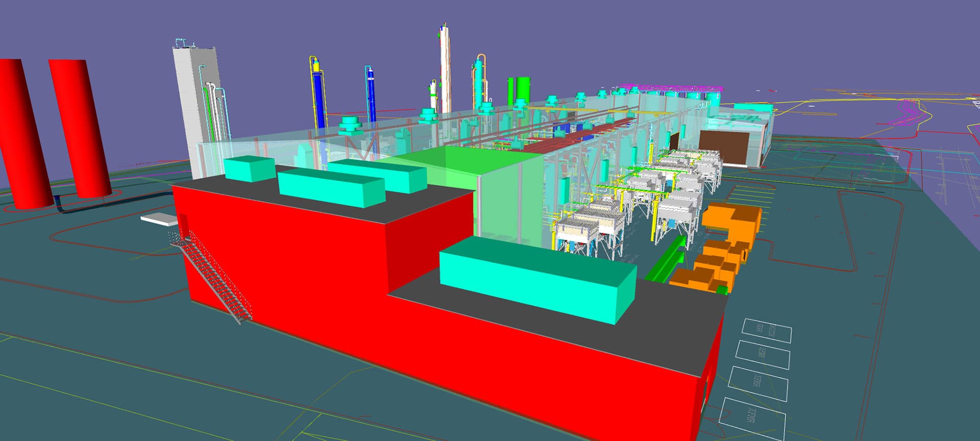Select the second red cylindrical stack
This screenshot has width=980, height=441.
[81, 129]
